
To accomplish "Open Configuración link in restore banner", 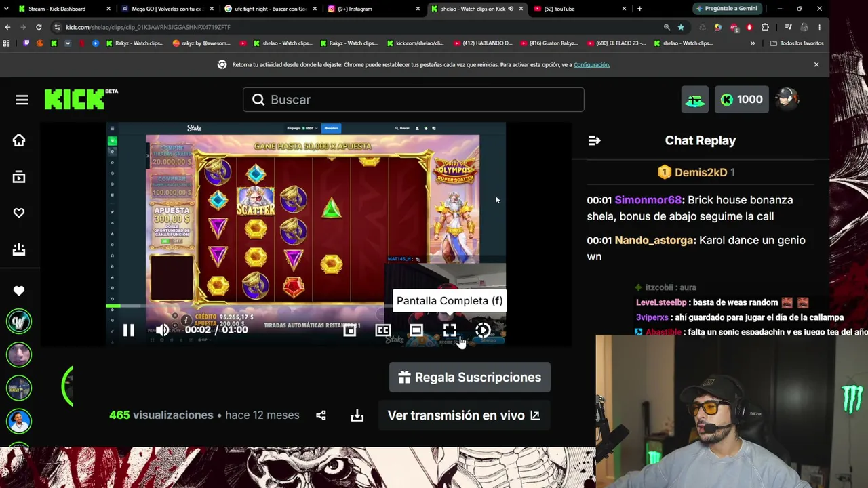I will [x=591, y=64].
